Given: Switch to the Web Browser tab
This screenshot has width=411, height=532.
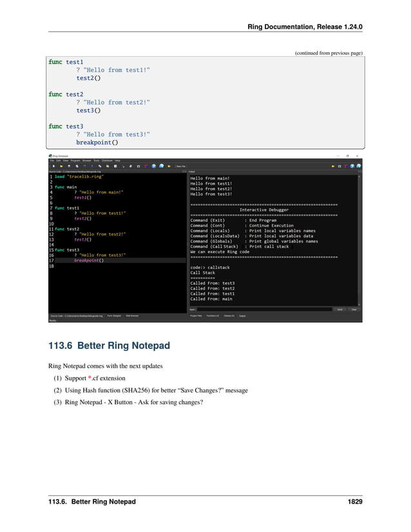Looking at the screenshot, I should (132, 315).
